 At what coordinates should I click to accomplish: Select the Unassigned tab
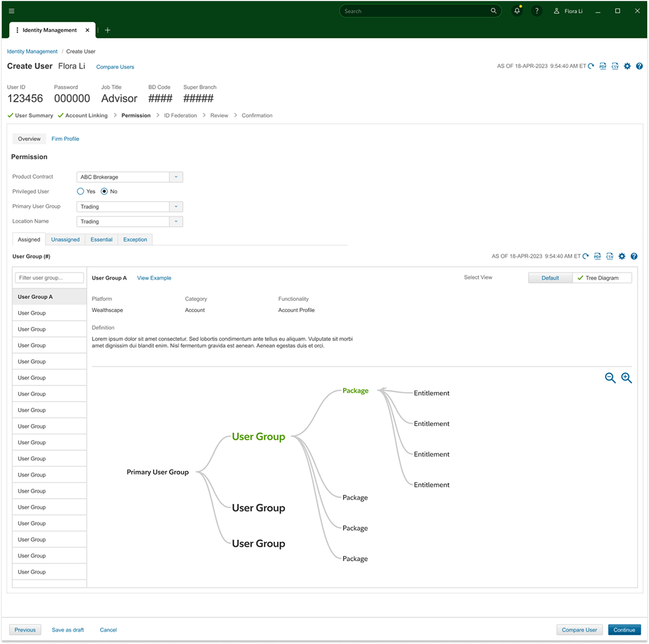(x=65, y=239)
